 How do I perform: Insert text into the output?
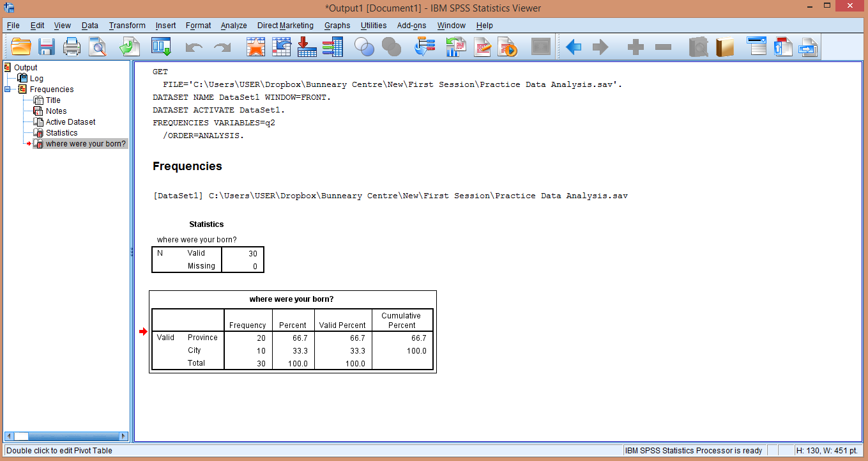coord(783,46)
